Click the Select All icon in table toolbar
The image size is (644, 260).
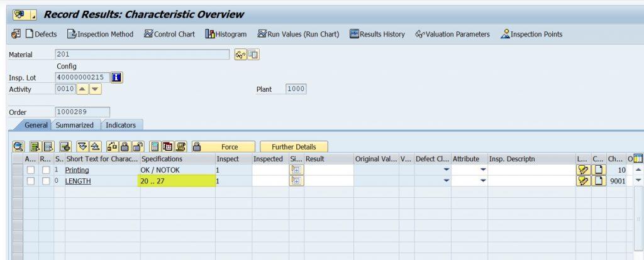click(36, 146)
